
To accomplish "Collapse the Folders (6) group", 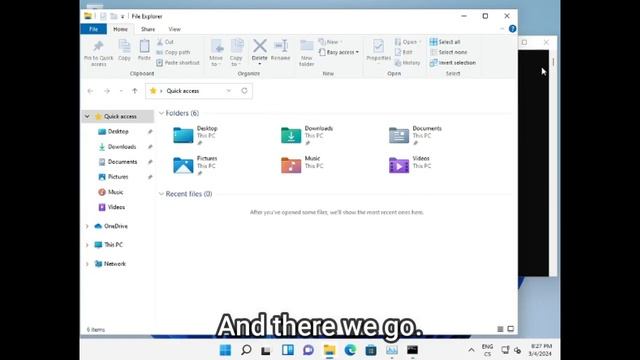I will click(161, 113).
